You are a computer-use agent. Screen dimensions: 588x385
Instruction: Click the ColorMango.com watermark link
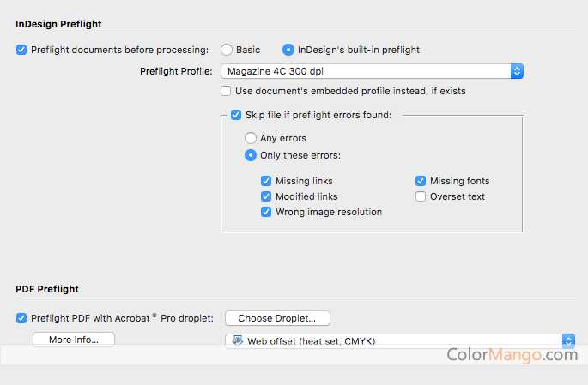point(512,354)
